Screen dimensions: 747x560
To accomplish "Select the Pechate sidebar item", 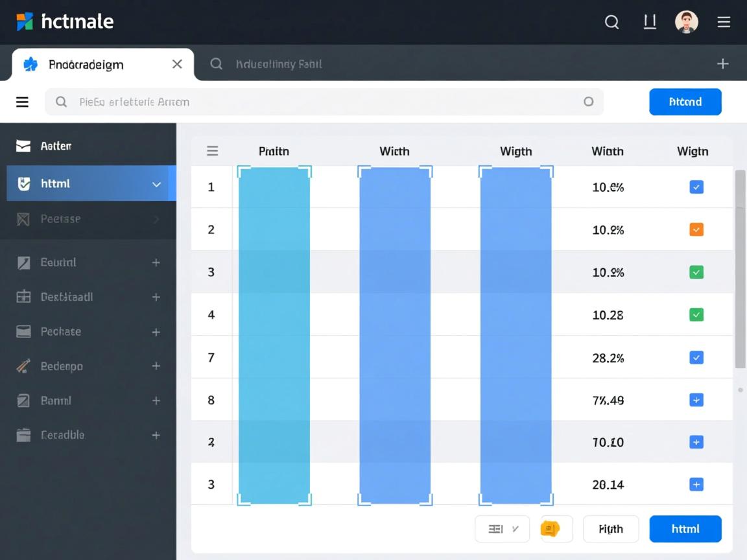I will click(61, 332).
